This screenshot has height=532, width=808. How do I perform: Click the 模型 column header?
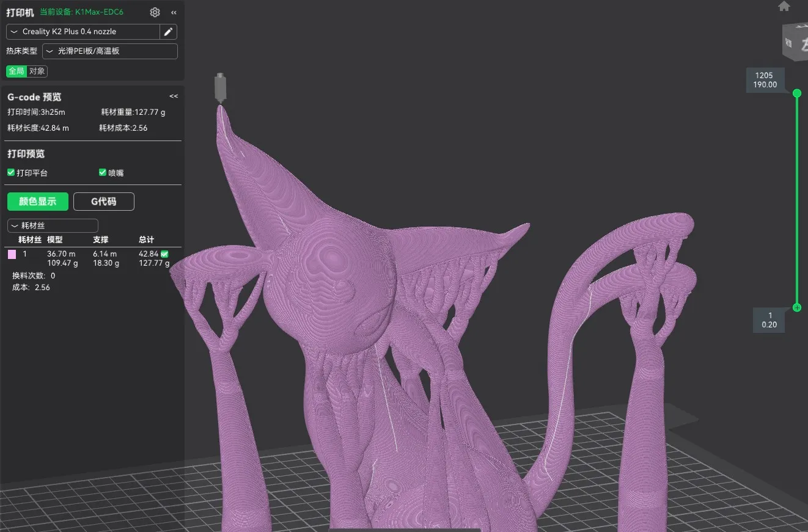click(55, 240)
